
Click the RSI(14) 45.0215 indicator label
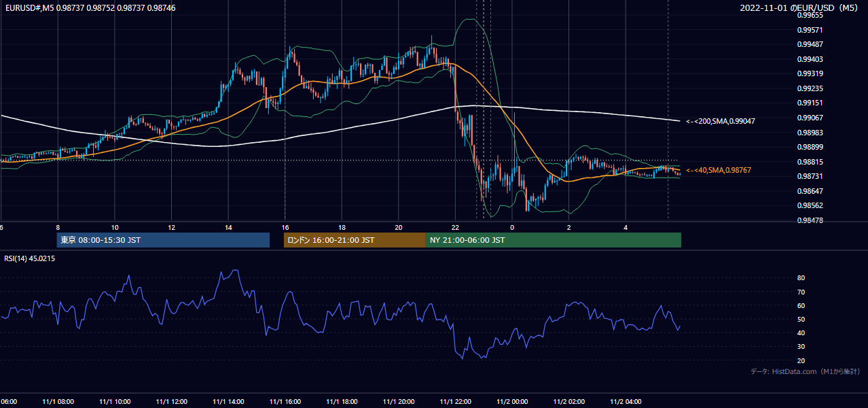point(30,258)
